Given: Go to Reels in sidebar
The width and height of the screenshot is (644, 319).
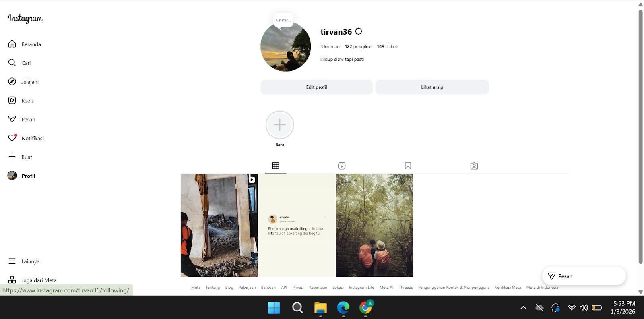Looking at the screenshot, I should tap(12, 100).
